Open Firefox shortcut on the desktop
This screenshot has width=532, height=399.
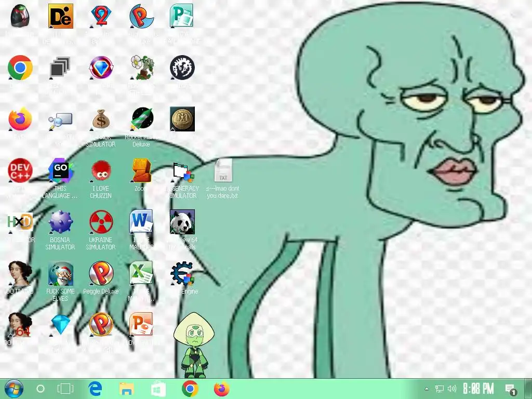coord(20,119)
